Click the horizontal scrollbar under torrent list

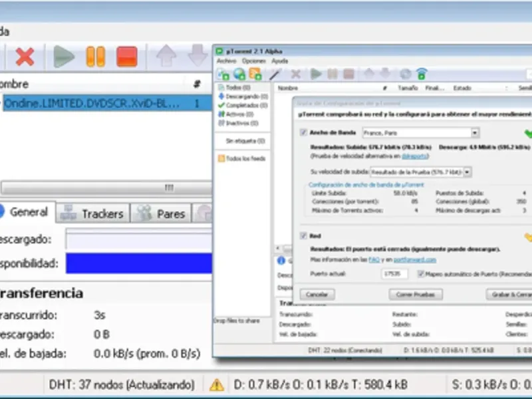106,188
